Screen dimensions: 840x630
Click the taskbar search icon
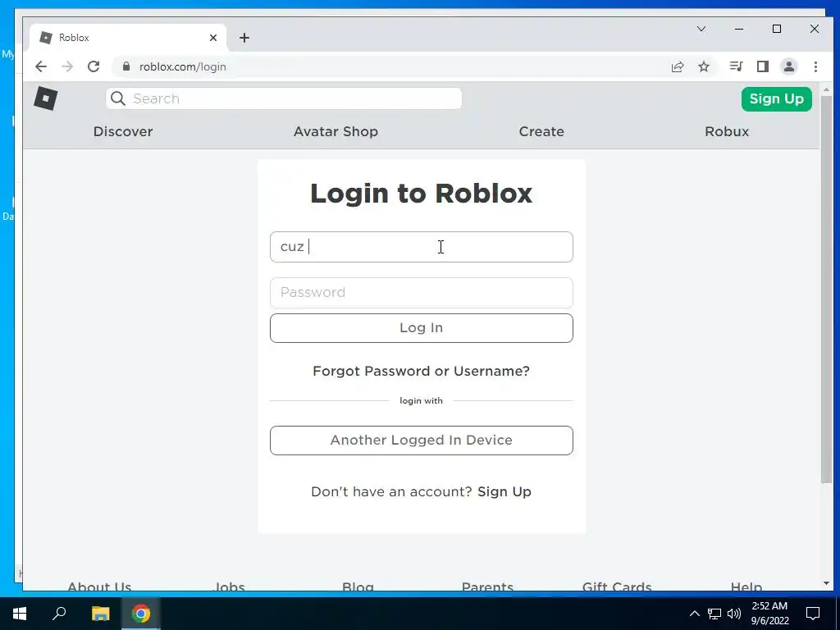[x=59, y=614]
